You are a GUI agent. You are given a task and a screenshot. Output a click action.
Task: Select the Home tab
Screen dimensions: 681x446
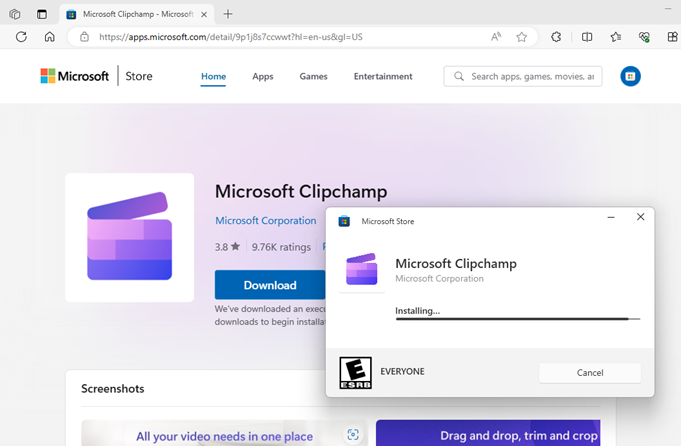(x=213, y=76)
